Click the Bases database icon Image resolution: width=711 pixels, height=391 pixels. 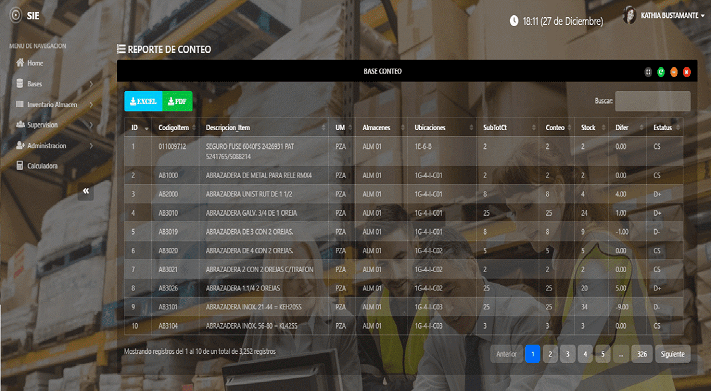click(19, 83)
